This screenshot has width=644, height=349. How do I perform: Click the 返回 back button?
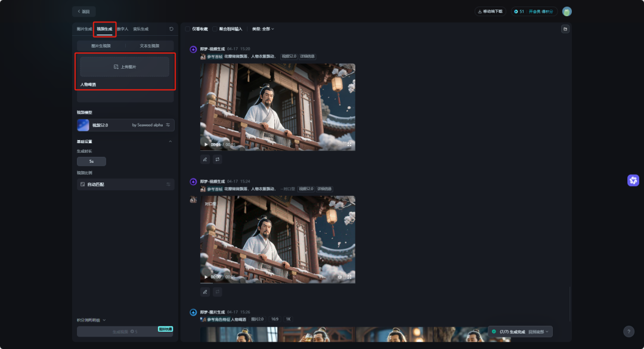click(x=83, y=11)
